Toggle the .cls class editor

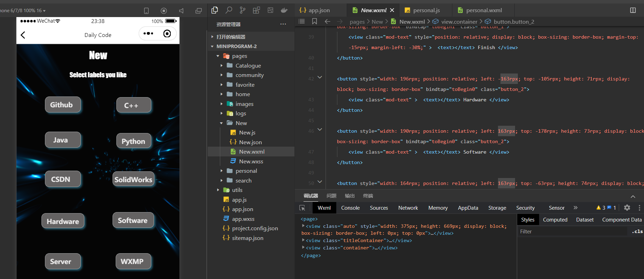pyautogui.click(x=637, y=232)
